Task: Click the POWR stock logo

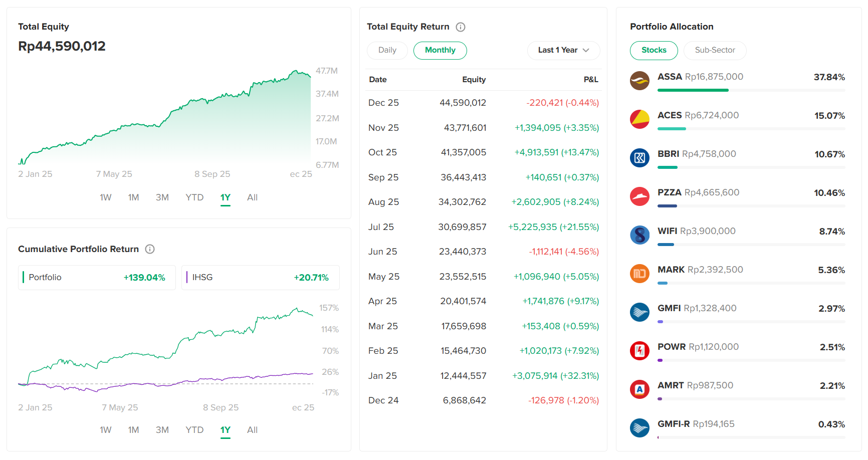Action: pyautogui.click(x=639, y=351)
